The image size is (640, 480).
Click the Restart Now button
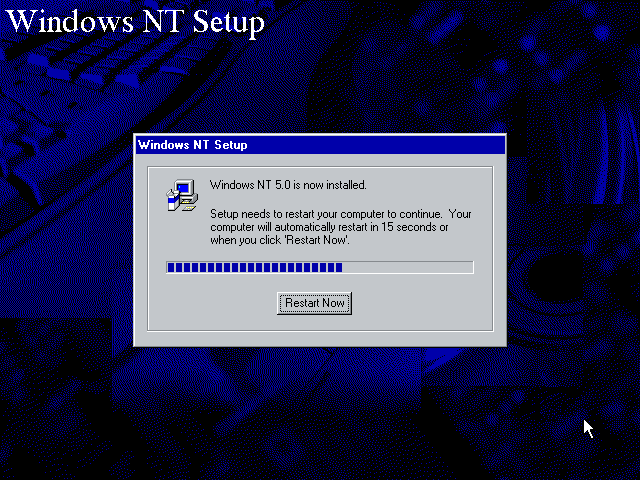pos(314,303)
